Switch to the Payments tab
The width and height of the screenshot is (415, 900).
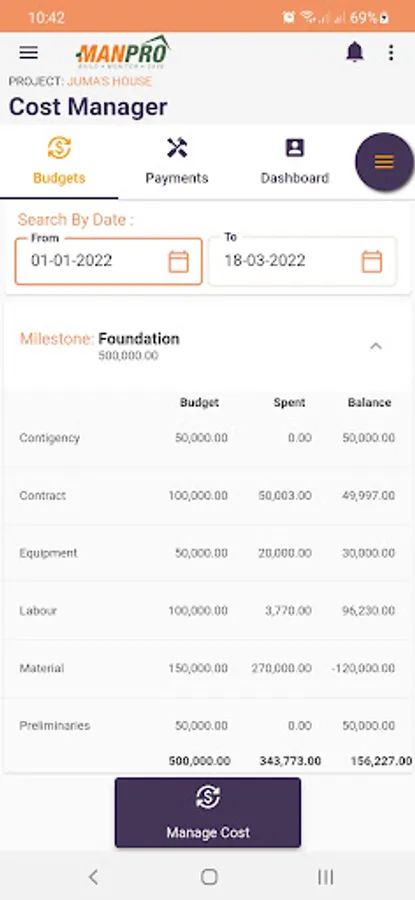pos(177,162)
